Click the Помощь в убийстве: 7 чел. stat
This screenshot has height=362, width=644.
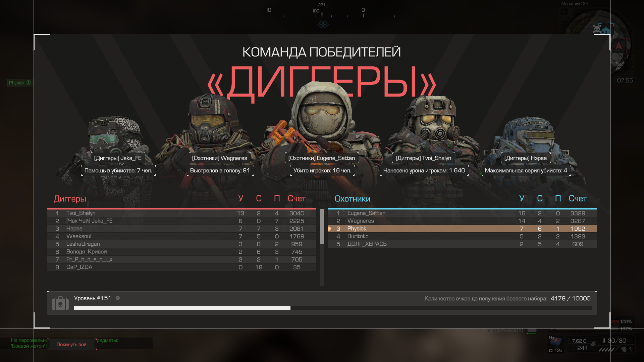click(x=118, y=170)
